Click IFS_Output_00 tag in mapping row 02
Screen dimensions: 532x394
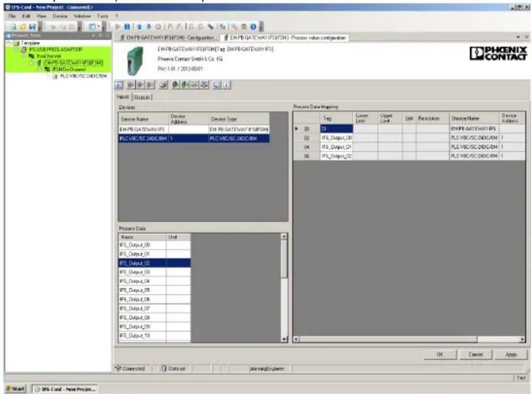(337, 138)
